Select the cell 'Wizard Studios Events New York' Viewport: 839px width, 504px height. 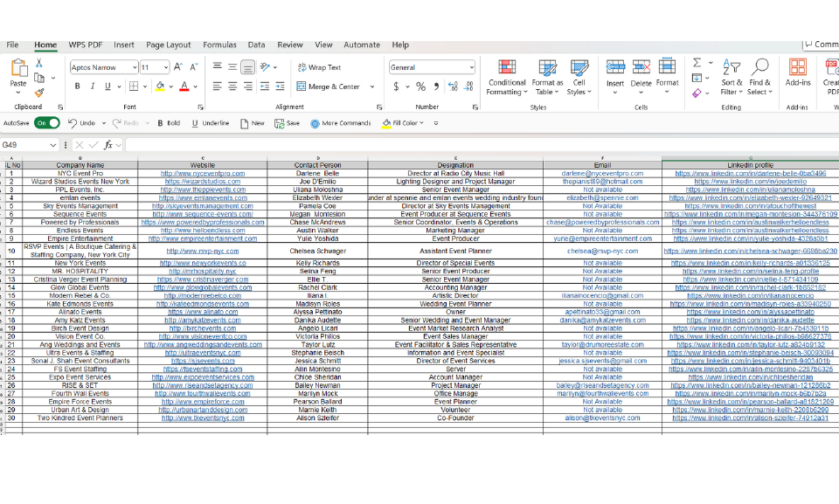tap(80, 182)
